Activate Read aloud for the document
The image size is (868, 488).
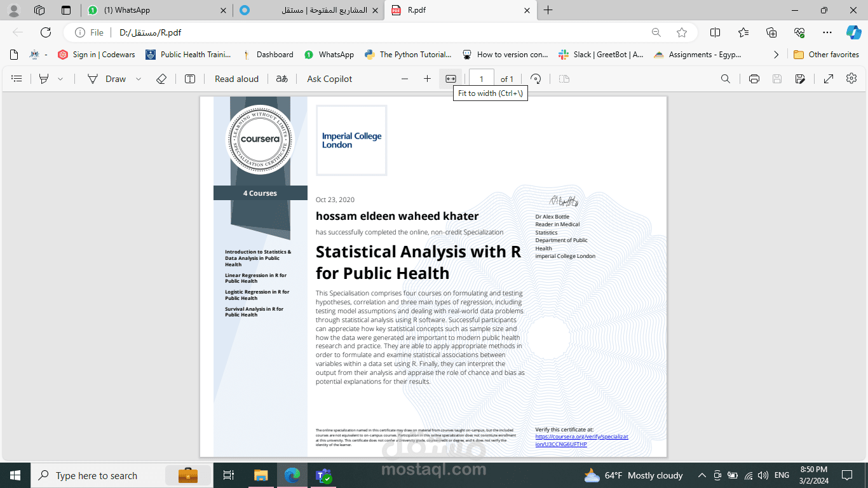[236, 78]
